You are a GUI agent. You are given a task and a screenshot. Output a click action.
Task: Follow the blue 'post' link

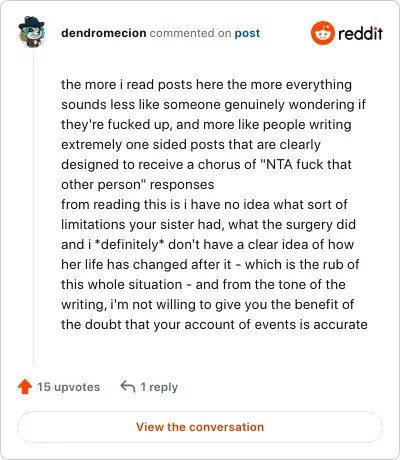[247, 33]
